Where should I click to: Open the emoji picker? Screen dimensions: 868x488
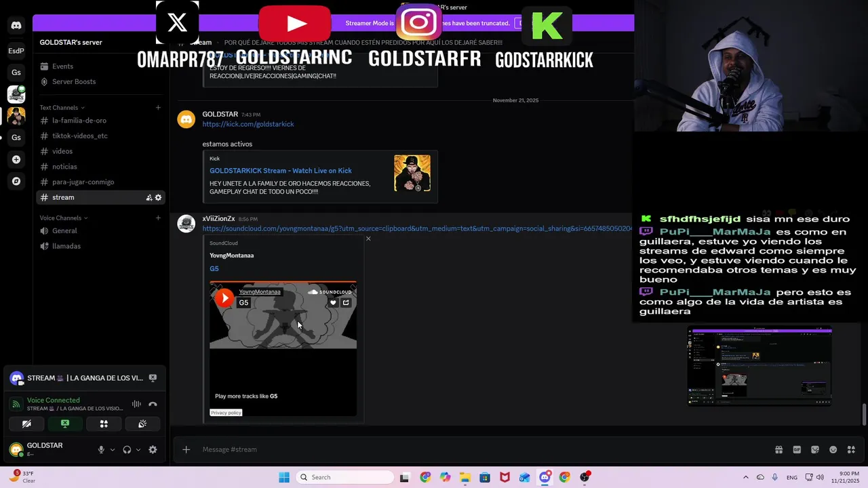pos(833,449)
